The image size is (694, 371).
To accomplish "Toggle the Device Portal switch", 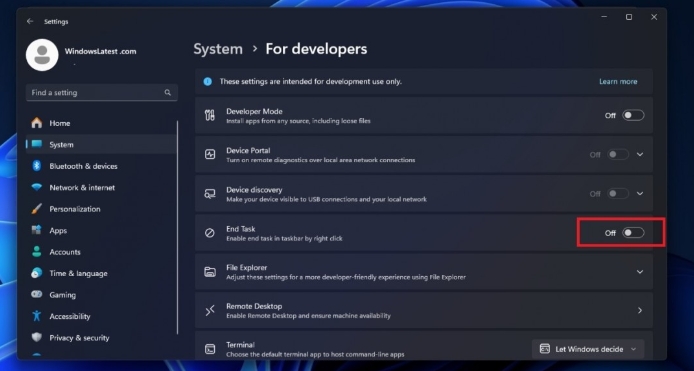I will 618,155.
